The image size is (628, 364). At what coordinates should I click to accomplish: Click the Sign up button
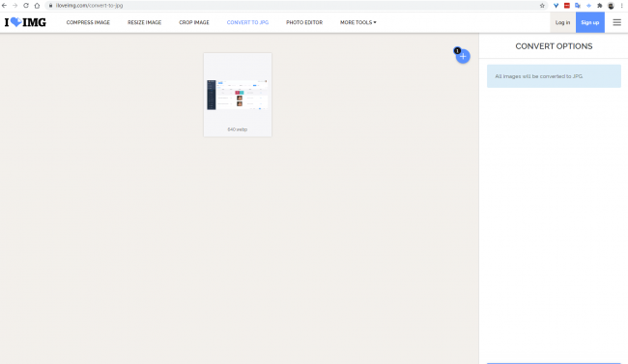click(590, 22)
